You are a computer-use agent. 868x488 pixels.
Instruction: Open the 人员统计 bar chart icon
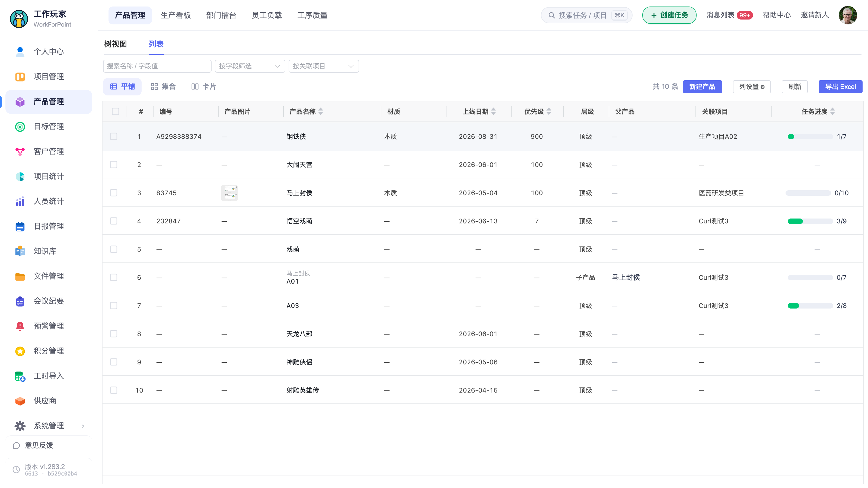point(20,201)
